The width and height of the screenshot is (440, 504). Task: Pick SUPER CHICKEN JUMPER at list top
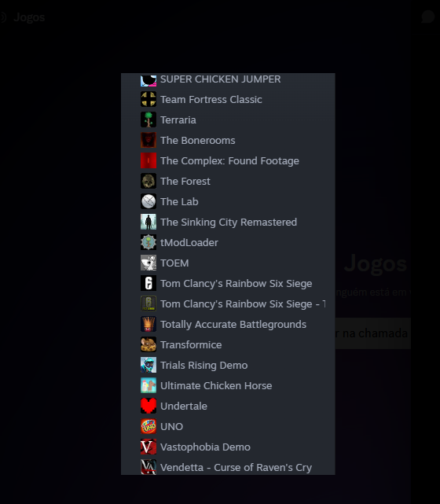point(228,79)
